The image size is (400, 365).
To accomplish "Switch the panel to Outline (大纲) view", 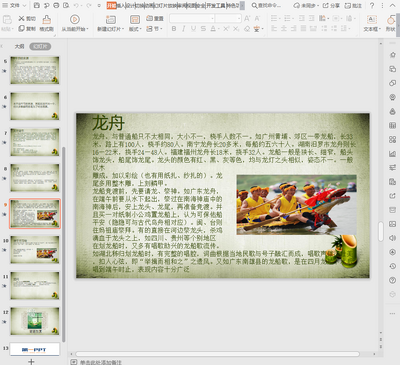I will tap(19, 46).
